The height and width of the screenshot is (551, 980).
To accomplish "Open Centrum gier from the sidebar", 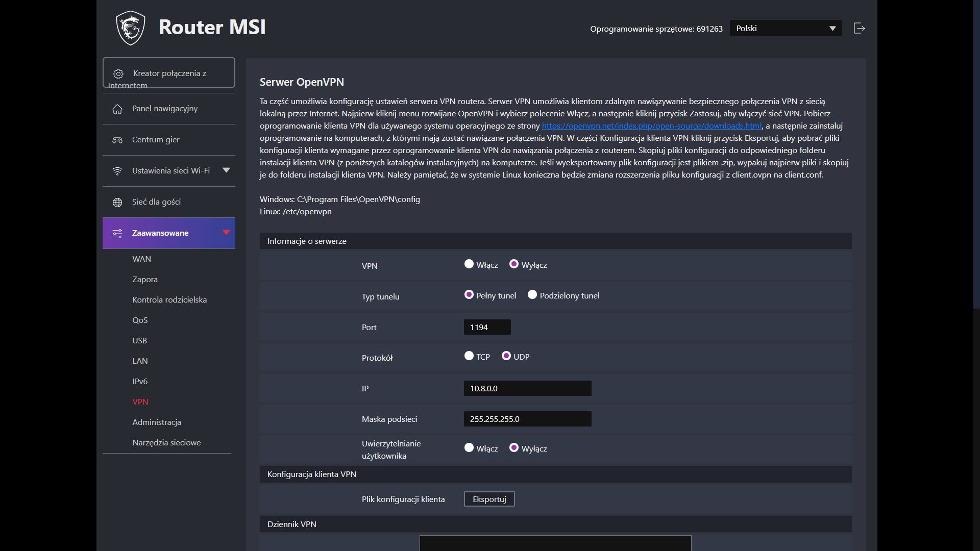I will click(x=169, y=140).
